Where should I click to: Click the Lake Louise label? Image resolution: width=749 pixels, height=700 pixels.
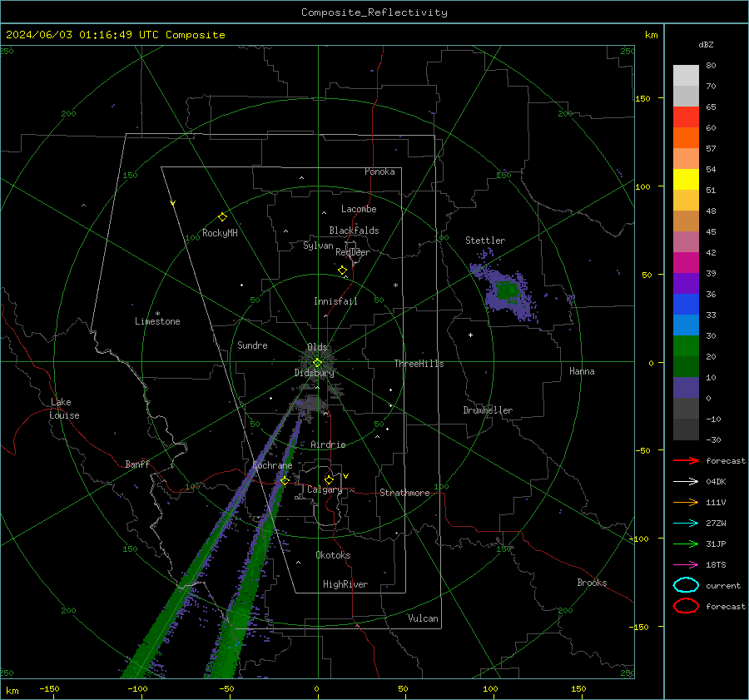click(65, 409)
